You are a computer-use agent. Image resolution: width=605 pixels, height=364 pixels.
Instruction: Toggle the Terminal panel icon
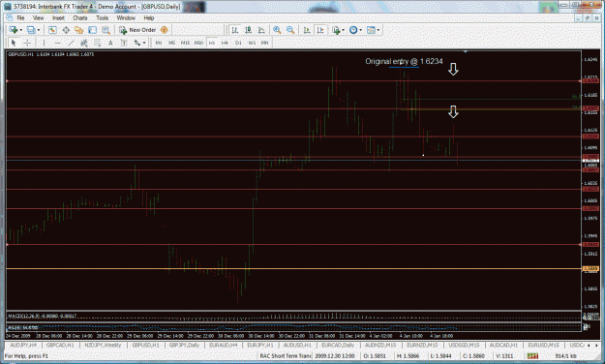point(92,30)
